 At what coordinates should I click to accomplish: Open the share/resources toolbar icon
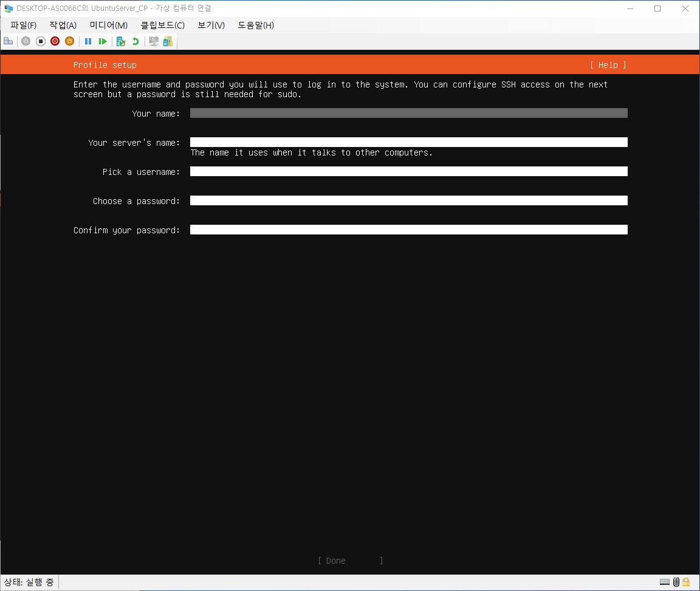click(x=168, y=41)
